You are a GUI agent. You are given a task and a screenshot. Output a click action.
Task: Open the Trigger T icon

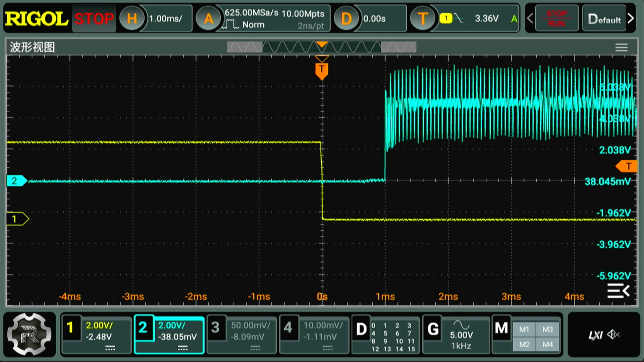[x=423, y=19]
